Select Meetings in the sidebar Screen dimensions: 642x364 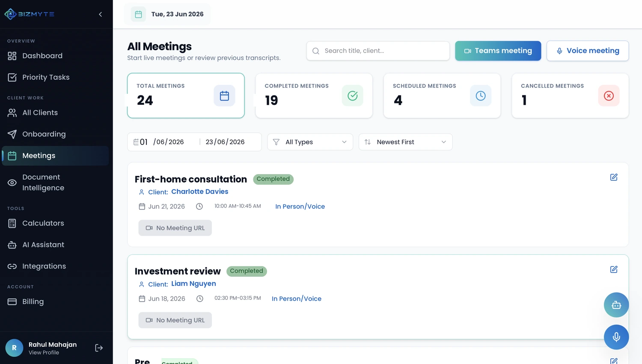[x=55, y=156]
